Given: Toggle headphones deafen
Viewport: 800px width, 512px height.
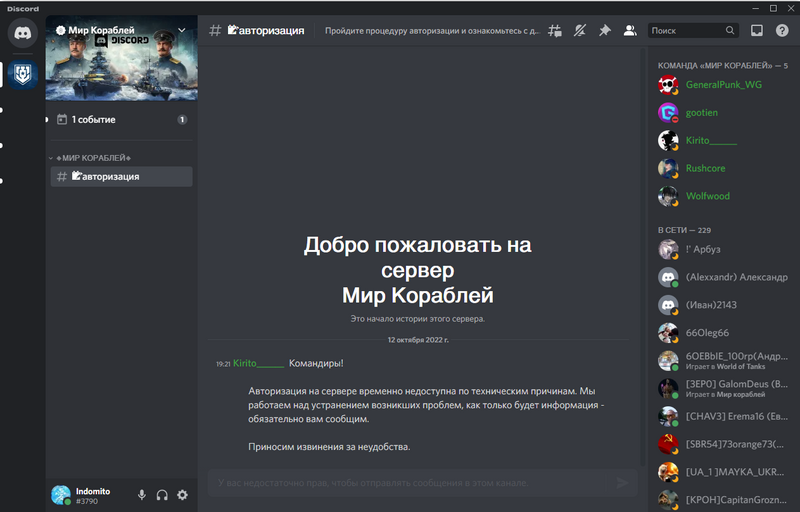Looking at the screenshot, I should (162, 495).
